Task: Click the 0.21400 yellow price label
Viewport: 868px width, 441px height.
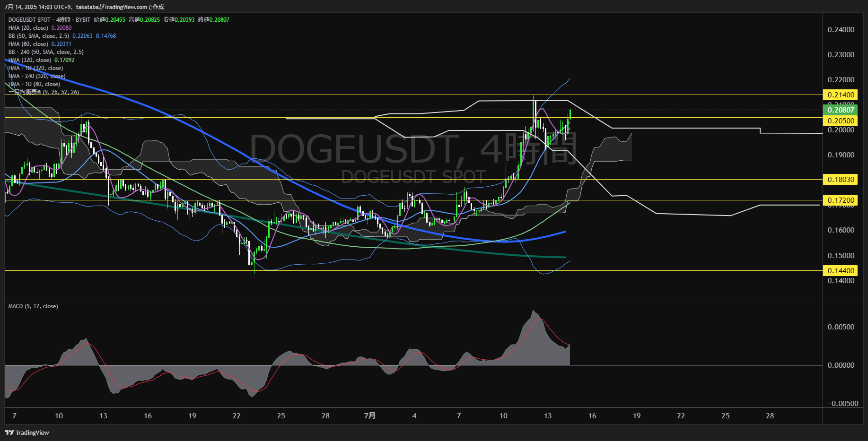Action: click(x=841, y=95)
